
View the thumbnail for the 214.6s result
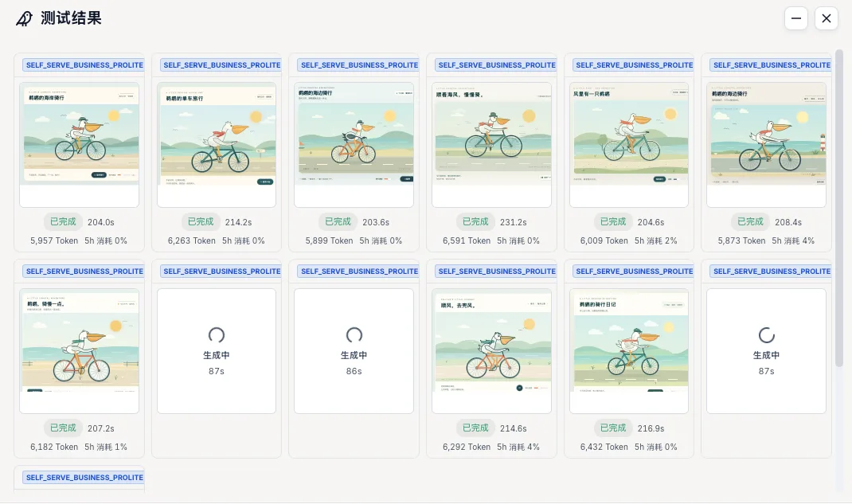click(x=492, y=351)
